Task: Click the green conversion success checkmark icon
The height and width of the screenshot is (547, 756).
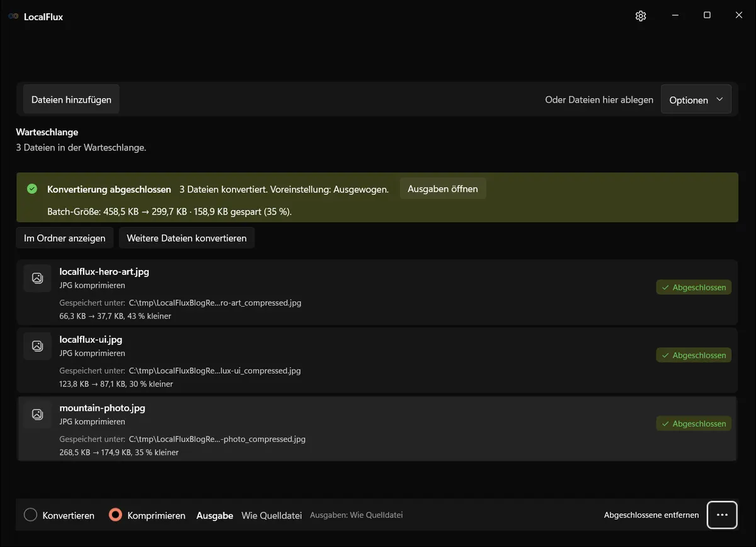Action: pyautogui.click(x=32, y=189)
